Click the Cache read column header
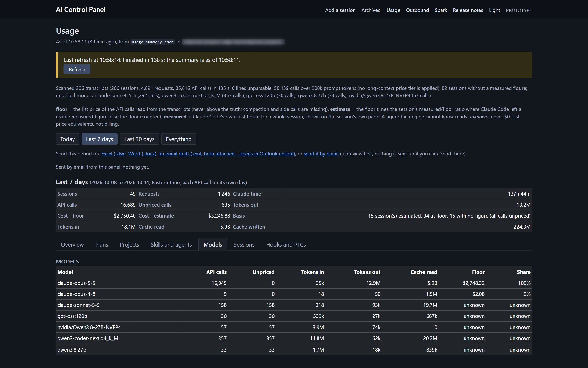 (424, 272)
